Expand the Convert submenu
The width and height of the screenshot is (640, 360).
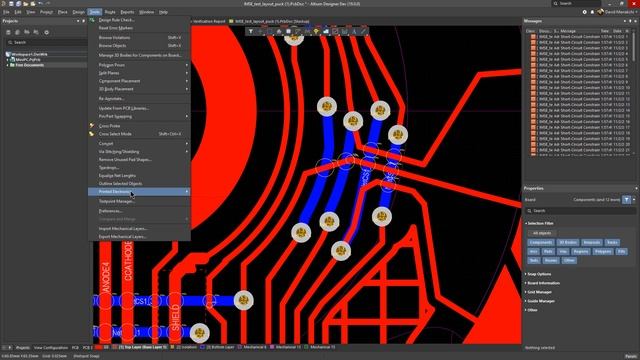tap(139, 143)
